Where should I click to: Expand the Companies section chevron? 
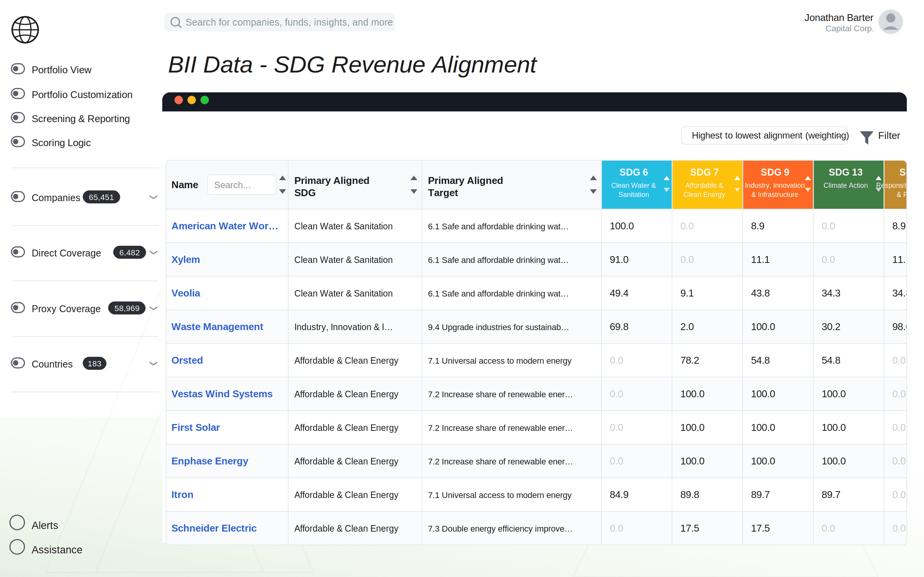click(153, 197)
